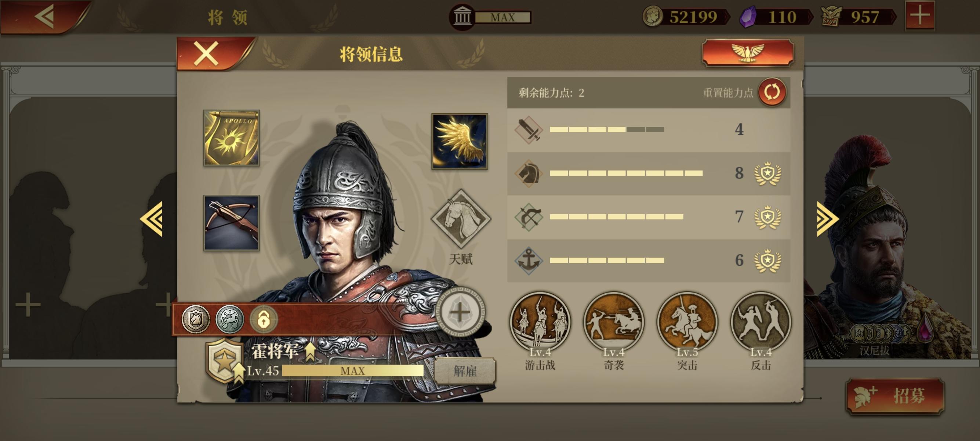
Task: Click the knight horse medal badge
Action: pyautogui.click(x=196, y=319)
